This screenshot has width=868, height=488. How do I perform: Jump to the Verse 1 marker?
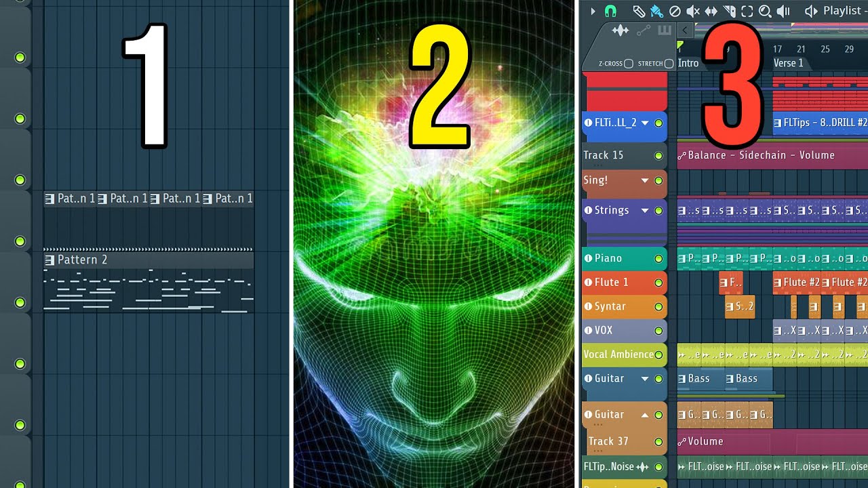pos(789,63)
